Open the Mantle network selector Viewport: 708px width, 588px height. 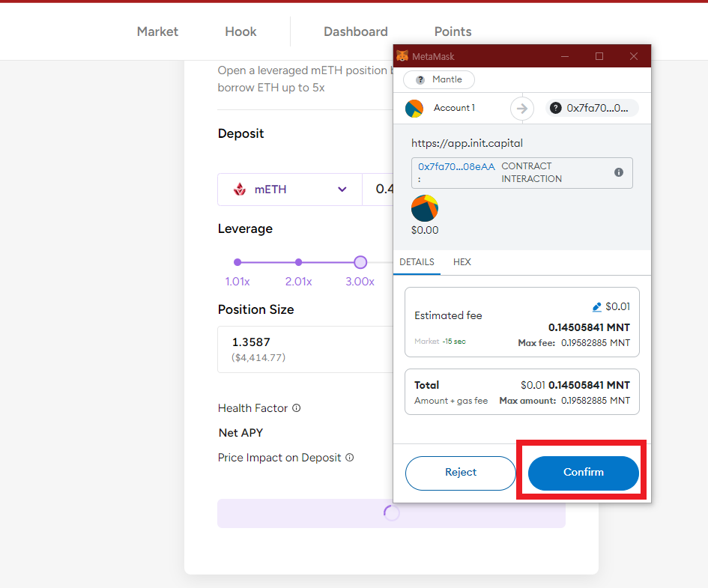pos(438,80)
